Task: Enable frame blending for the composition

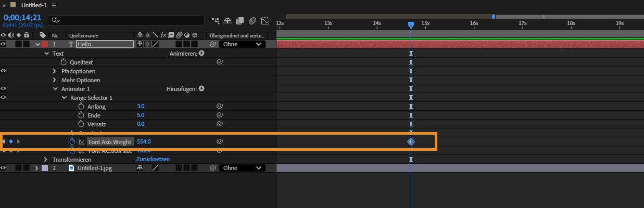Action: [x=239, y=21]
